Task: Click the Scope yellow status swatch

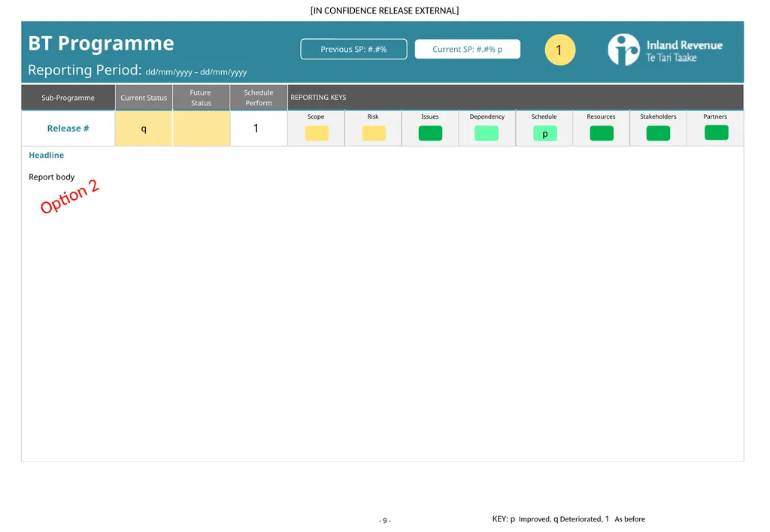Action: 317,134
